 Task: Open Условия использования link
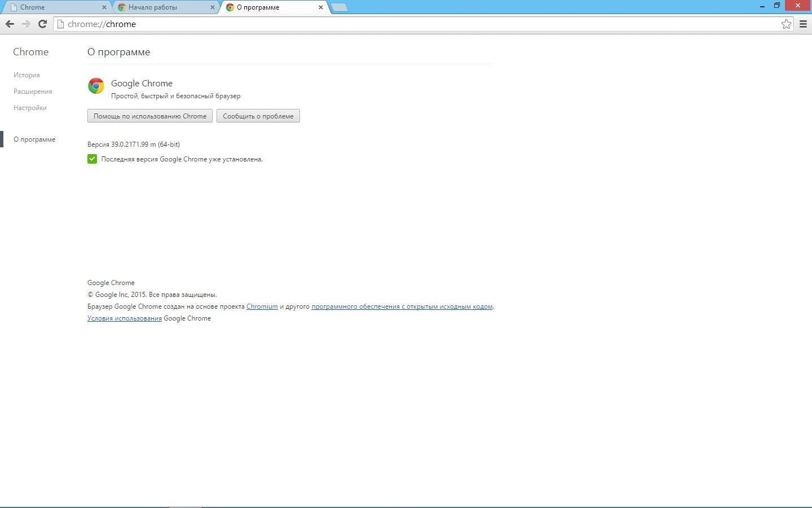(125, 318)
